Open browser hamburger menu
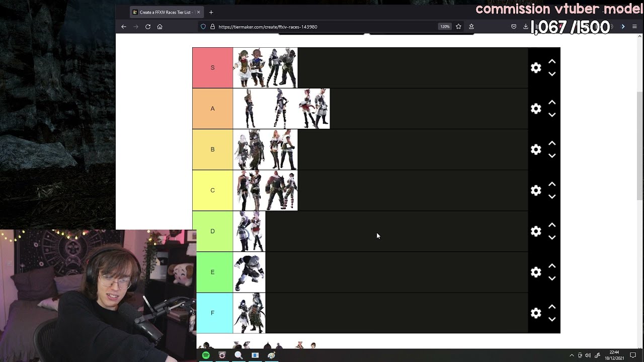This screenshot has height=362, width=644. (x=635, y=27)
